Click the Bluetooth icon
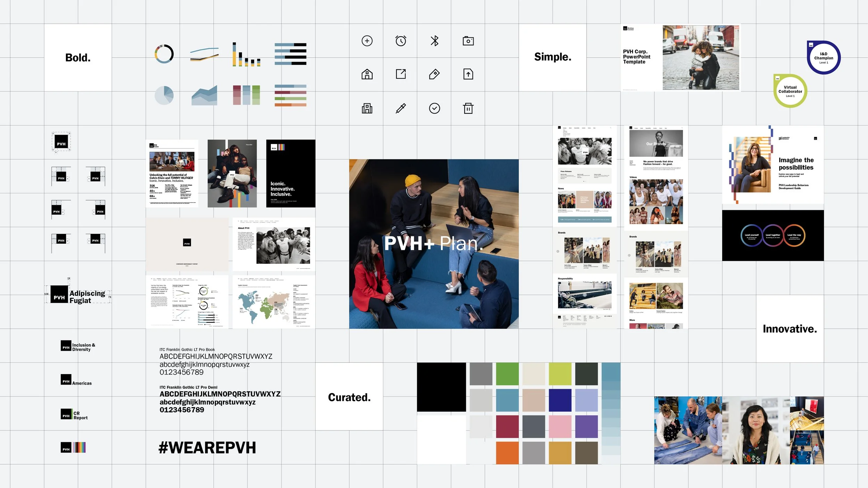The height and width of the screenshot is (488, 868). pos(434,41)
